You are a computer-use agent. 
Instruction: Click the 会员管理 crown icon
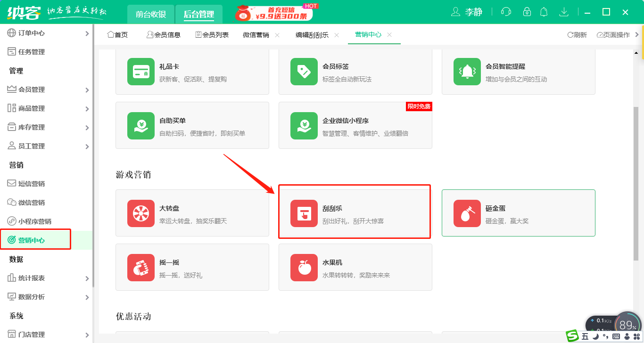[12, 90]
